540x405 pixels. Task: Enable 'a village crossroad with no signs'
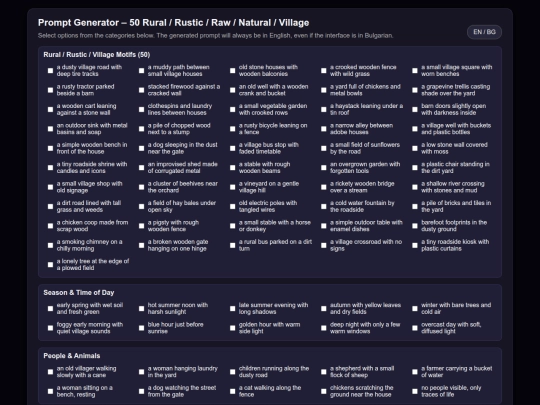pos(324,246)
